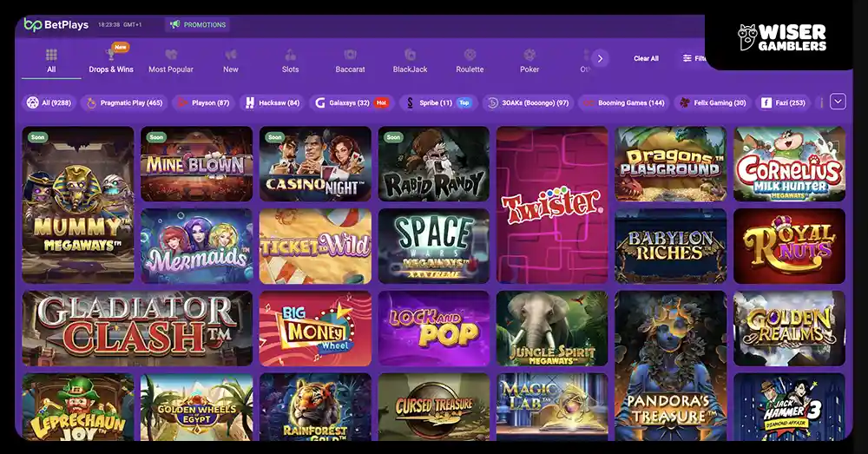The width and height of the screenshot is (868, 454).
Task: Open Casino Night game
Action: (x=315, y=164)
